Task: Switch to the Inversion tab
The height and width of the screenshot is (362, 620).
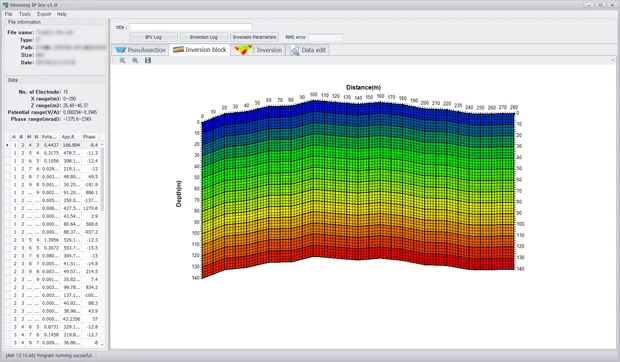Action: [258, 50]
